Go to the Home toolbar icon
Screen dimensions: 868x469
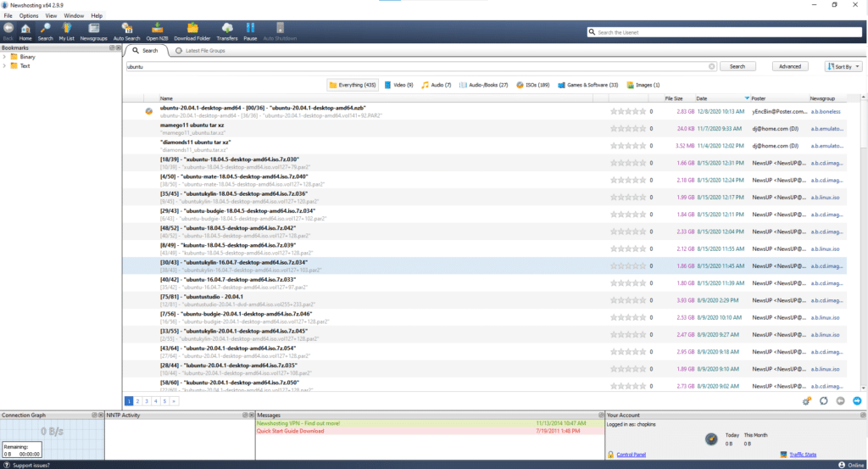pos(25,31)
